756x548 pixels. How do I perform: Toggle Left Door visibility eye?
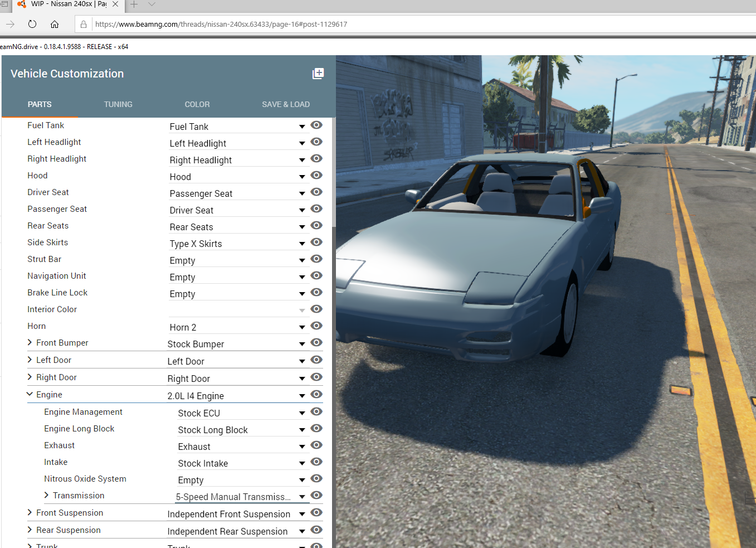point(316,360)
